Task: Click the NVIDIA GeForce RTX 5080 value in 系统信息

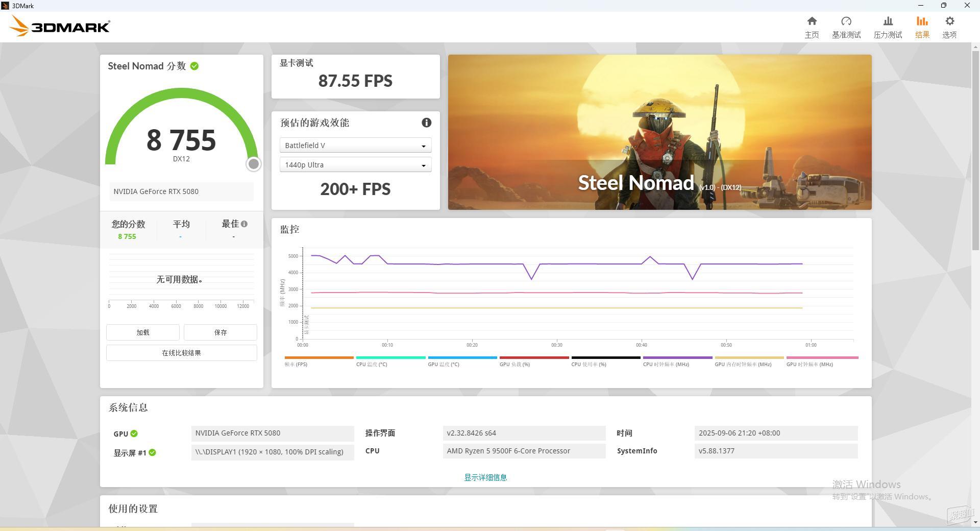Action: [273, 433]
